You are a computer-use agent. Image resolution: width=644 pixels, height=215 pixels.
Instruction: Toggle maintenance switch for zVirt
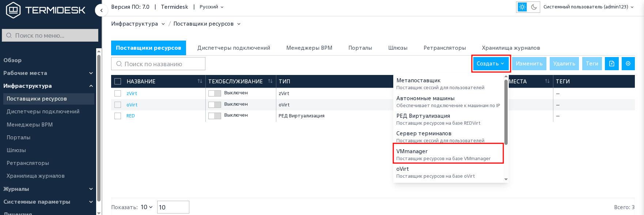pyautogui.click(x=215, y=93)
